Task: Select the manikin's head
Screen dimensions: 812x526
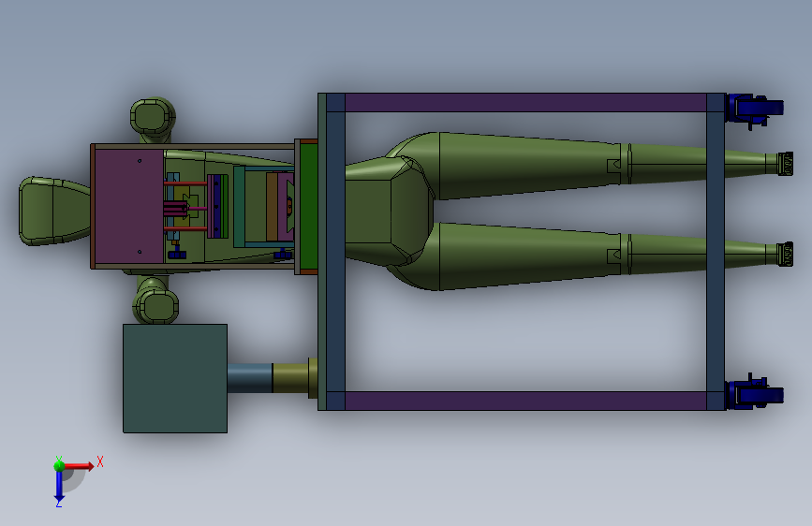Action: click(x=54, y=212)
